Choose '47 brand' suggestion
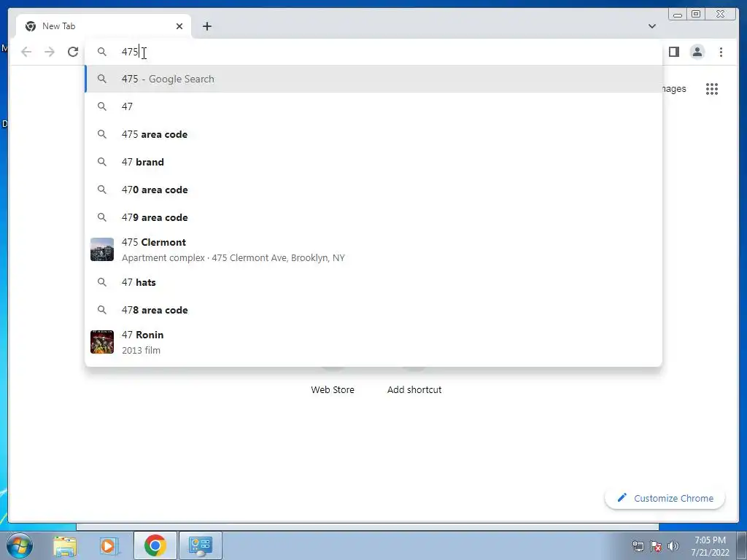 [374, 162]
